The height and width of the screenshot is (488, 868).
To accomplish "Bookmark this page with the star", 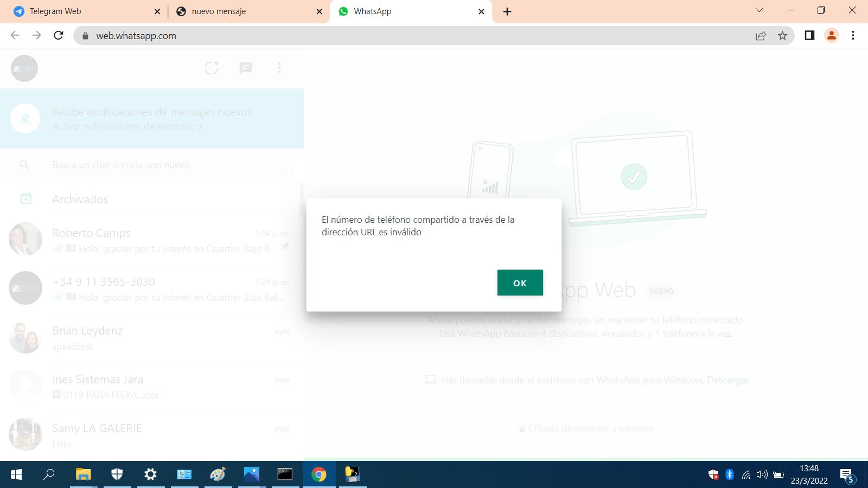I will tap(782, 36).
